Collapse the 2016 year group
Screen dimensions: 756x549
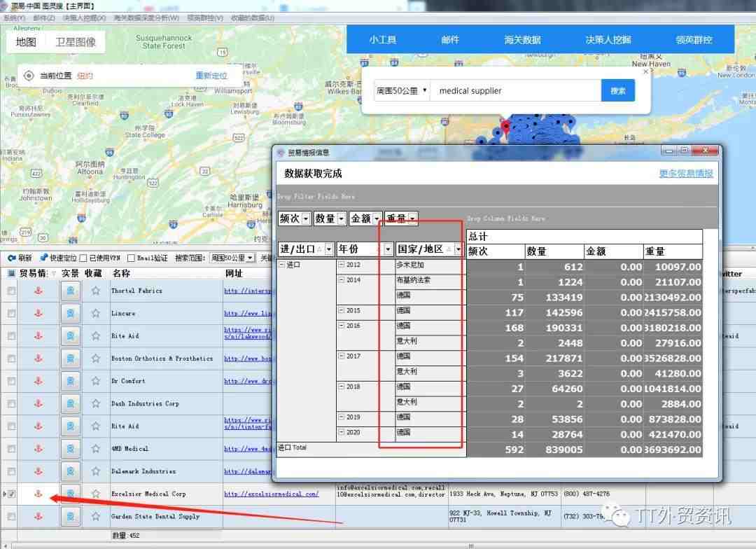342,326
